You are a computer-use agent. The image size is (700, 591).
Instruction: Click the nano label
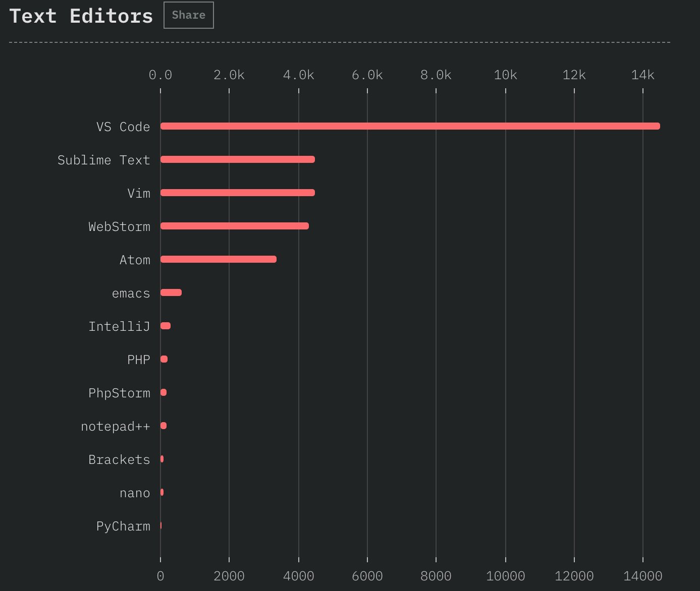(x=135, y=493)
